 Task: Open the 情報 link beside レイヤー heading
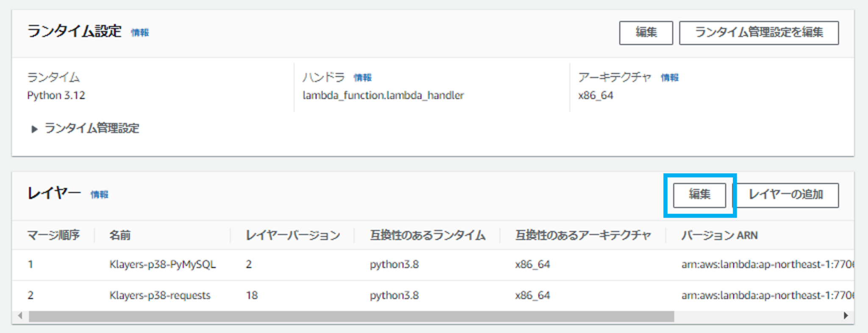tap(100, 195)
